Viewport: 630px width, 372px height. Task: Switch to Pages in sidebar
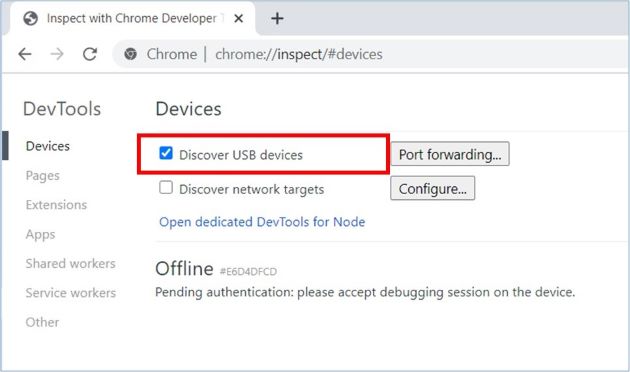tap(43, 176)
